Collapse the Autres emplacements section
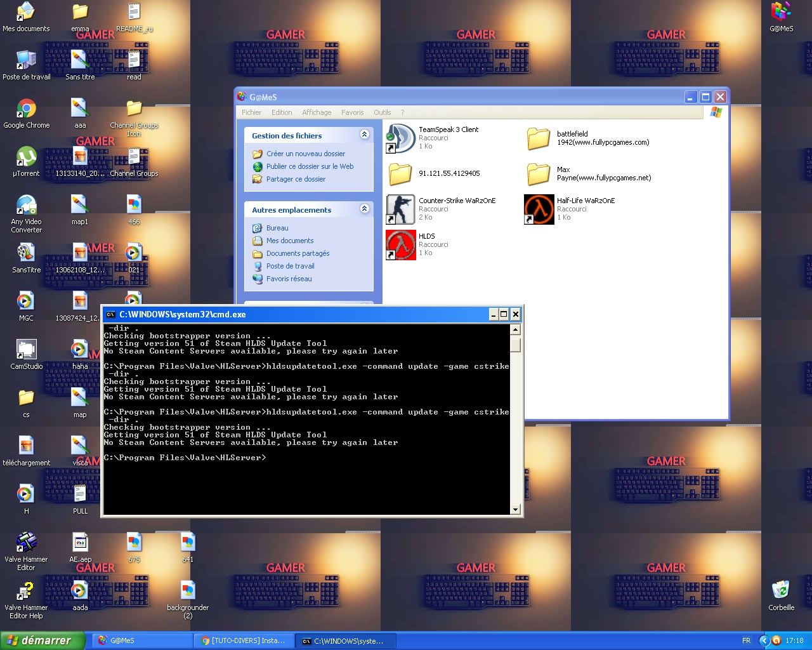 point(365,209)
